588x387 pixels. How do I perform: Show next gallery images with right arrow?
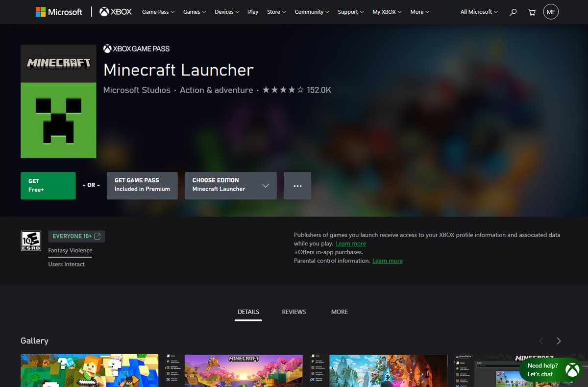pos(559,341)
